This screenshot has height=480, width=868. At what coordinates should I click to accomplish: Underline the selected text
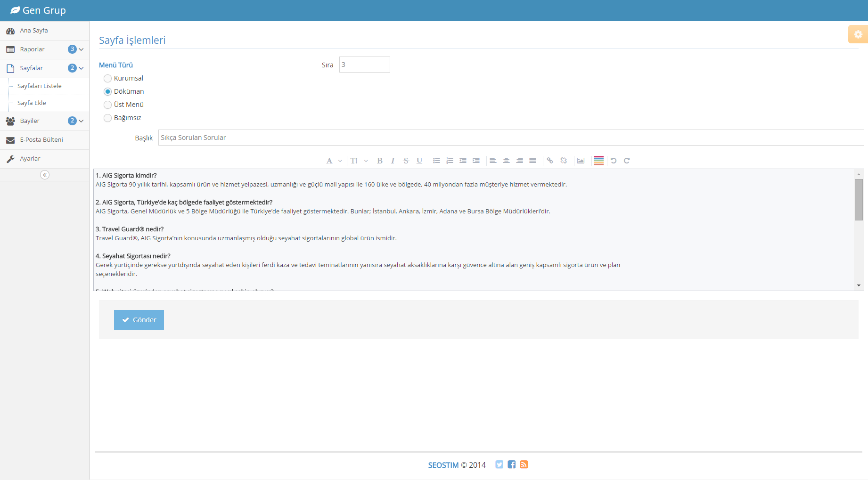pyautogui.click(x=419, y=161)
